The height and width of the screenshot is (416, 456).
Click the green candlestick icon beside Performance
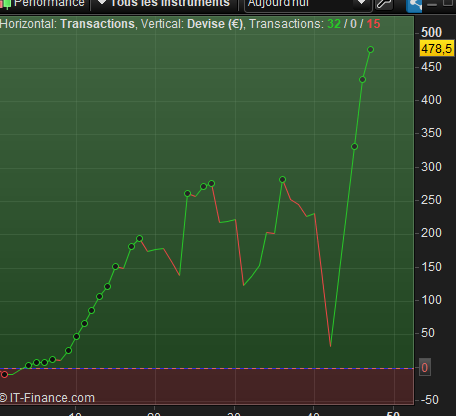point(5,4)
